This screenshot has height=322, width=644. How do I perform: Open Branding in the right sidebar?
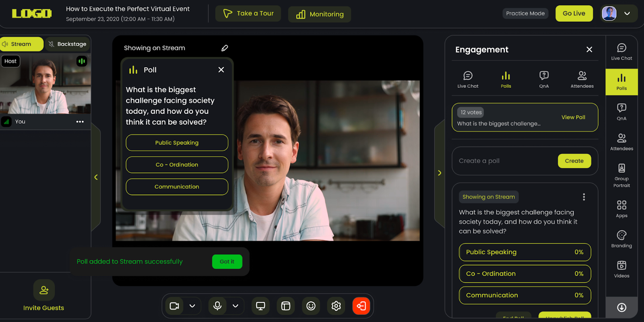click(621, 239)
